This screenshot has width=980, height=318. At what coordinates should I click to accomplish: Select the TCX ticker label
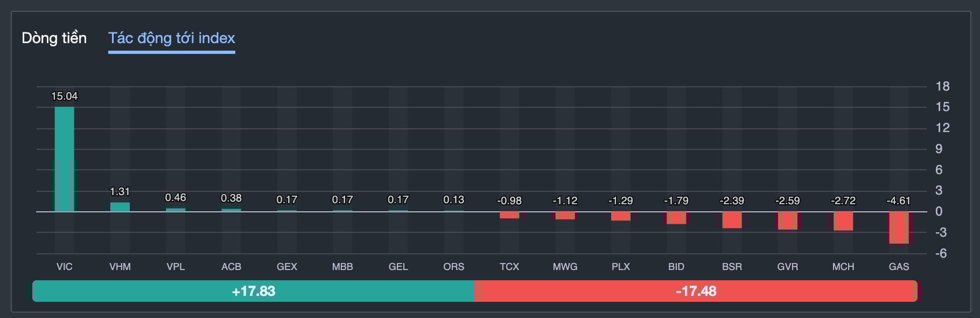coord(509,267)
